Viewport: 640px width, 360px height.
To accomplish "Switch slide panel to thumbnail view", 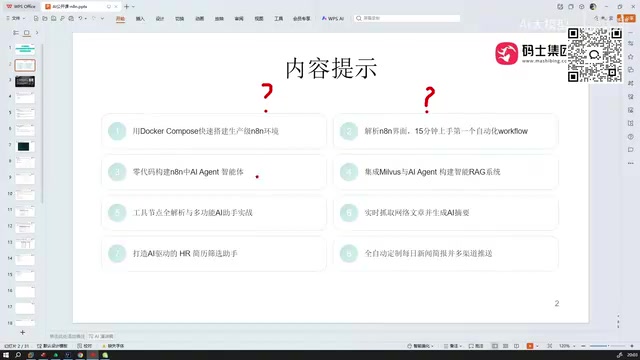I will coord(27,33).
